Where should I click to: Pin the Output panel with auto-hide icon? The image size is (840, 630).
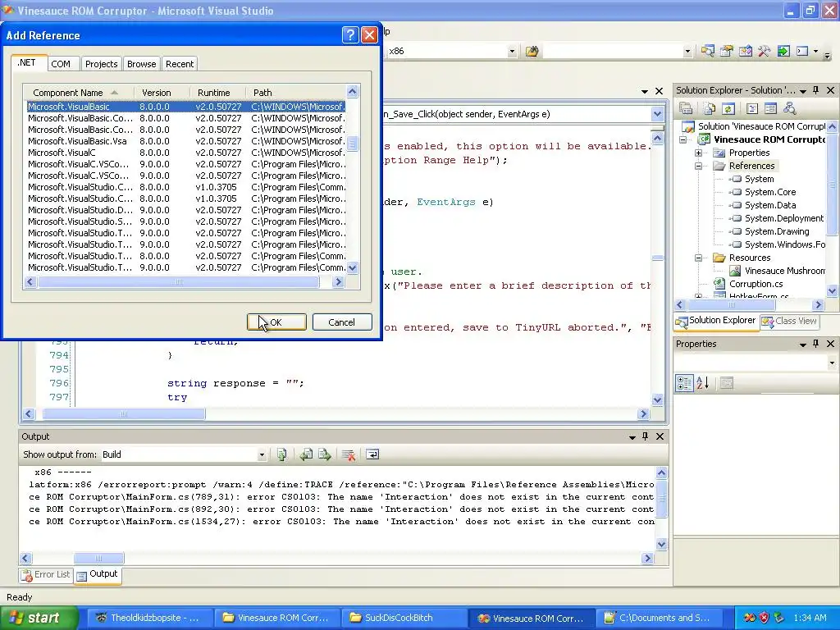point(645,436)
